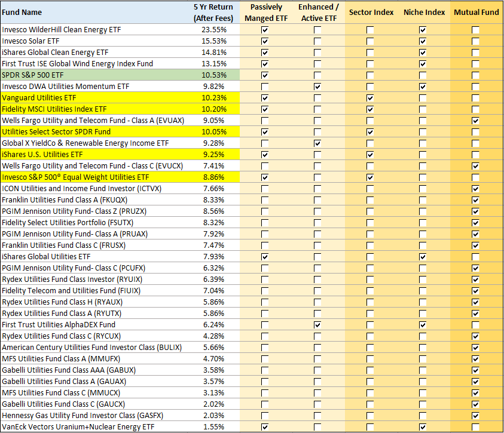Toggle Enhanced/Active ETF for Global X YieldCo ETF
The height and width of the screenshot is (433, 504).
click(317, 143)
